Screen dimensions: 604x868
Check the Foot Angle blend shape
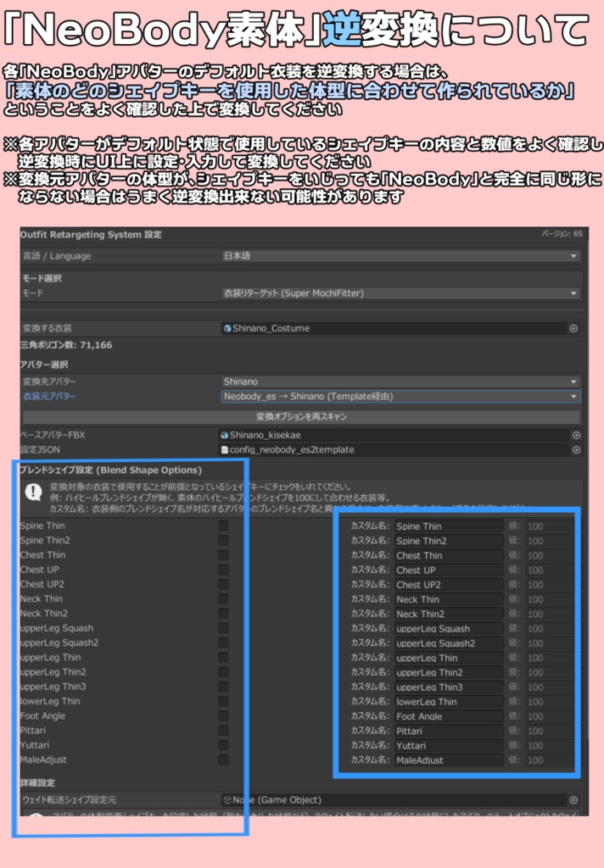(223, 716)
